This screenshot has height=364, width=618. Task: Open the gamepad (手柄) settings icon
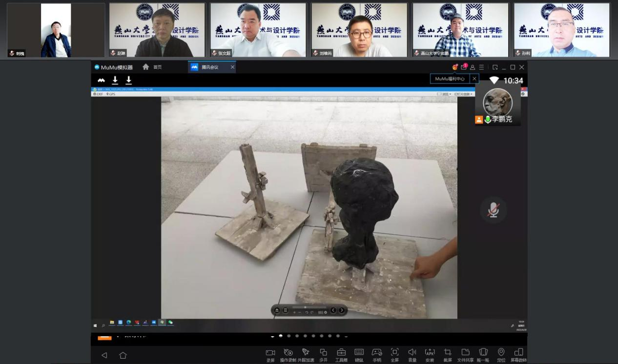(377, 353)
